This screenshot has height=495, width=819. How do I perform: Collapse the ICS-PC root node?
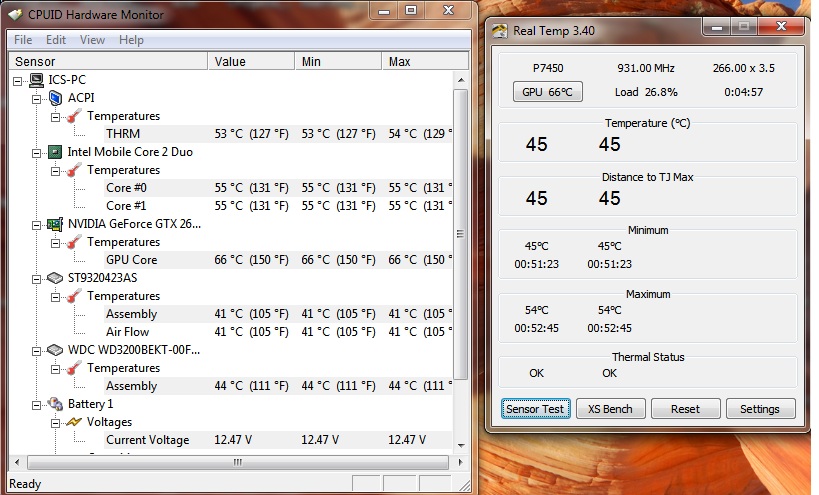pyautogui.click(x=18, y=81)
